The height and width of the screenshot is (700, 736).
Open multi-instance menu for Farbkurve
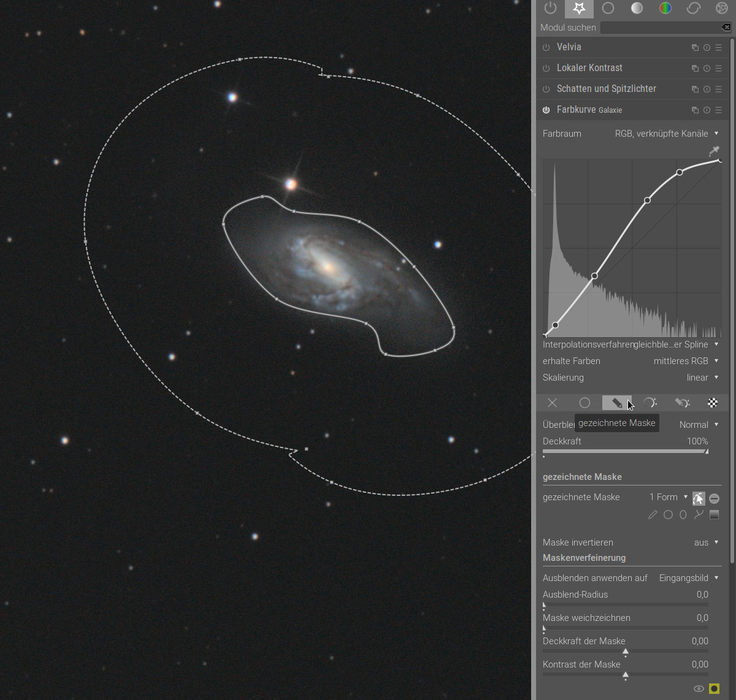(695, 110)
